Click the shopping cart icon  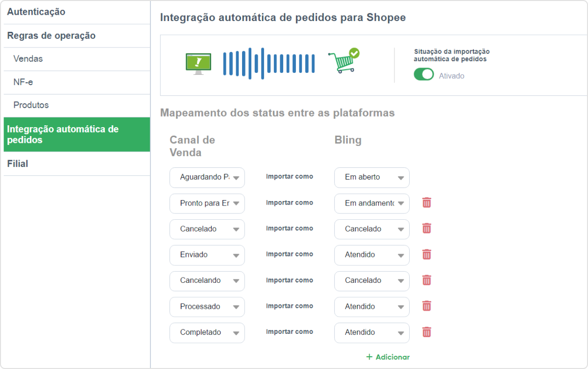click(x=343, y=61)
